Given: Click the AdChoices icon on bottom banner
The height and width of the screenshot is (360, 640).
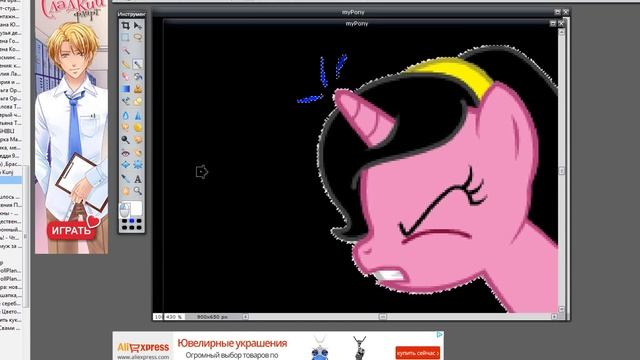Looking at the screenshot, I should pyautogui.click(x=440, y=334).
